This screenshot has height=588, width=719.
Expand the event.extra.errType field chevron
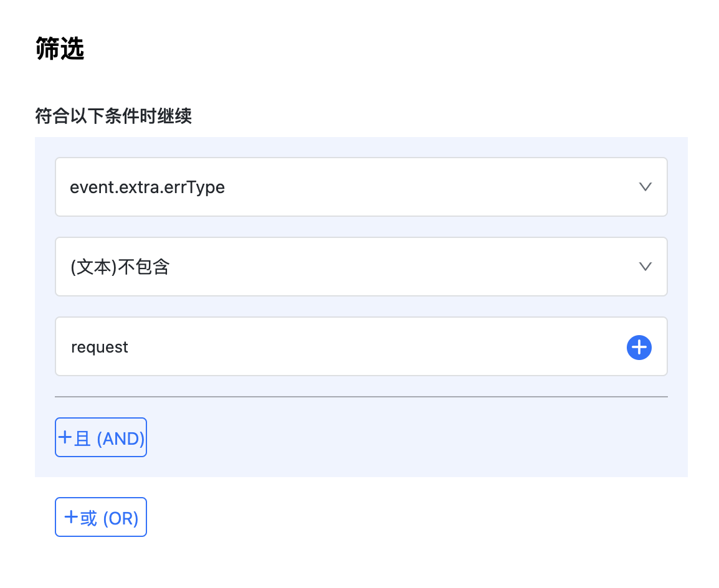pos(645,187)
